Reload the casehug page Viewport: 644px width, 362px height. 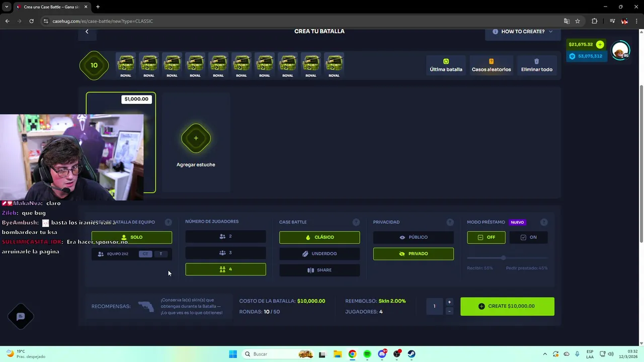(x=31, y=21)
